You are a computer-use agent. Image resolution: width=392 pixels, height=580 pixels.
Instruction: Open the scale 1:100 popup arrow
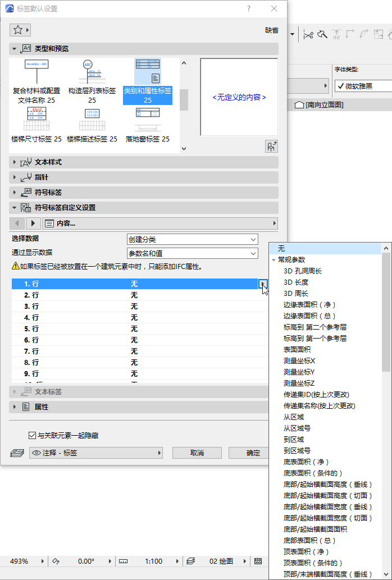coord(177,561)
